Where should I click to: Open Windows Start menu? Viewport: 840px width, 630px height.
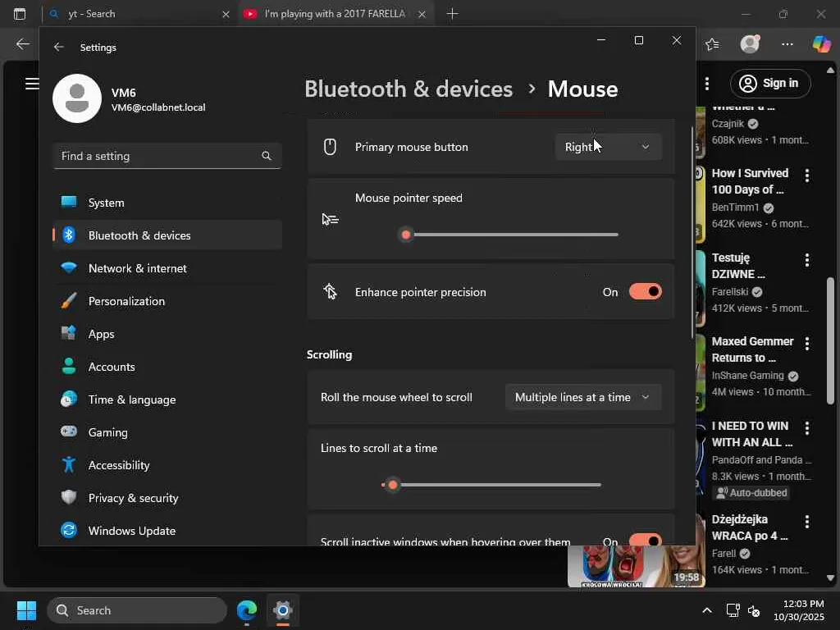[26, 610]
